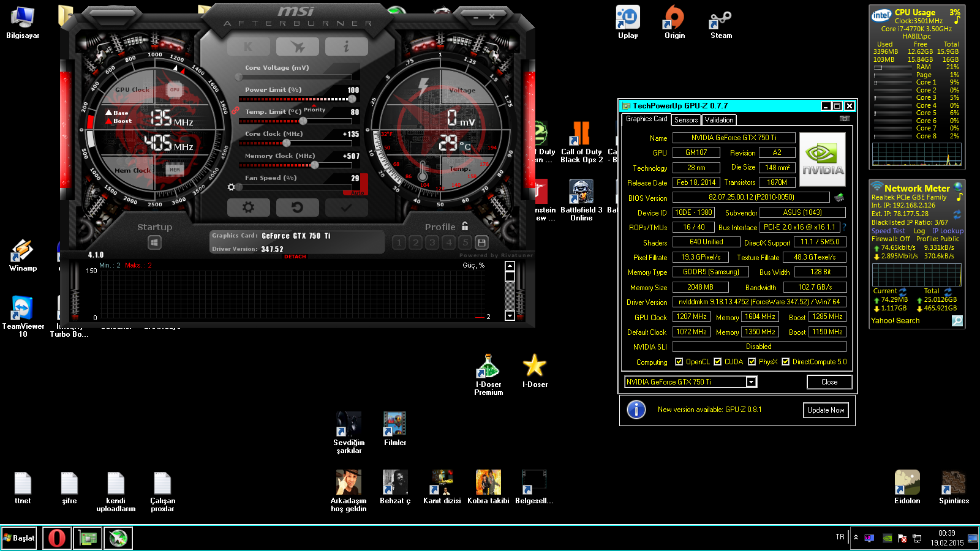
Task: Click the Başlat start button
Action: [x=19, y=538]
